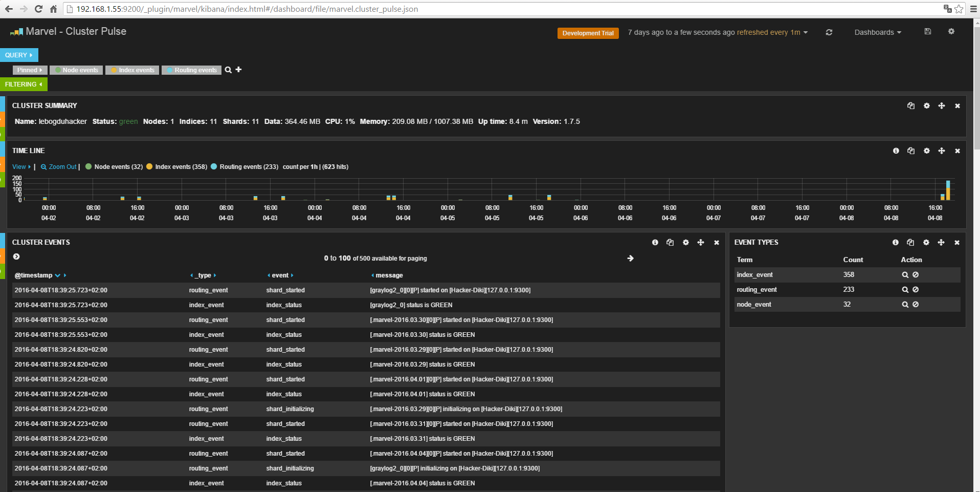Go to next page of cluster events

point(630,258)
